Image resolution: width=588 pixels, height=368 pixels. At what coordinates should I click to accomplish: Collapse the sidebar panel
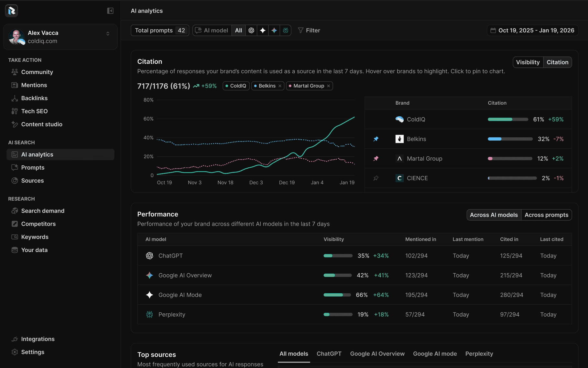[x=110, y=11]
